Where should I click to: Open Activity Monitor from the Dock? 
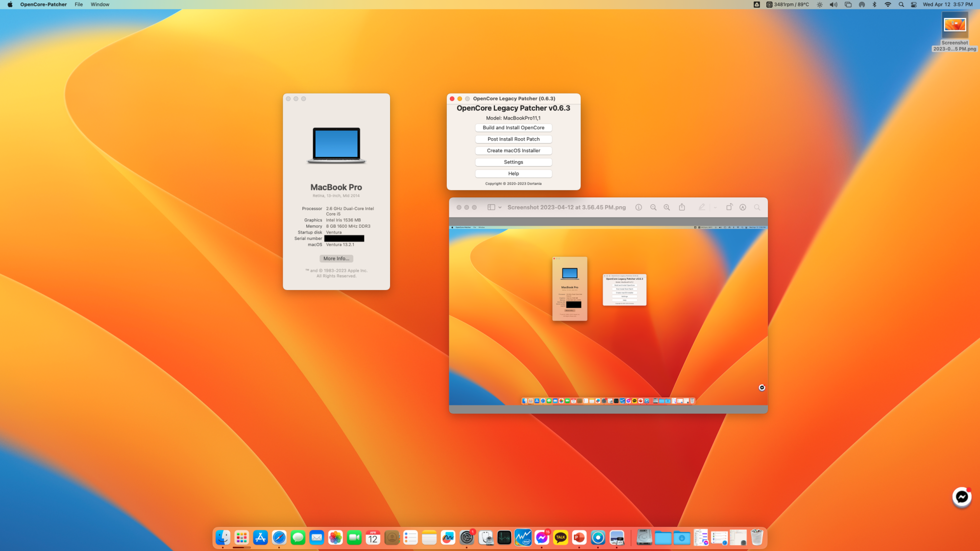504,538
